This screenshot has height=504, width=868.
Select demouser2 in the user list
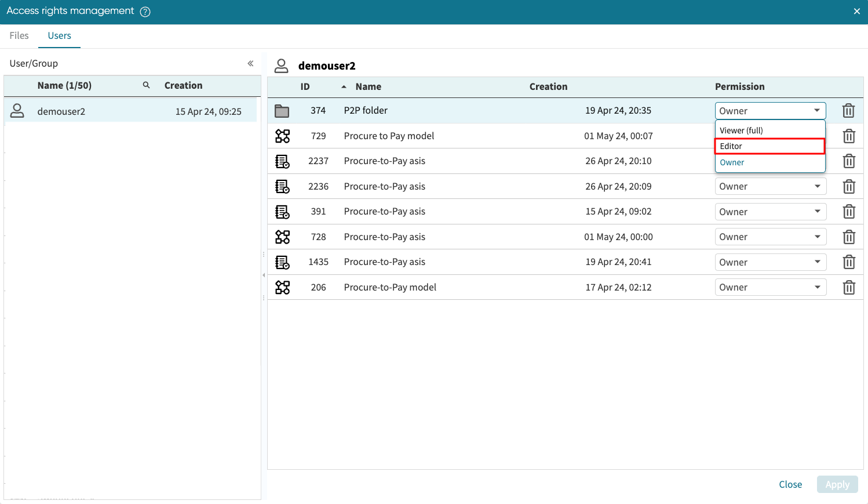click(x=61, y=111)
